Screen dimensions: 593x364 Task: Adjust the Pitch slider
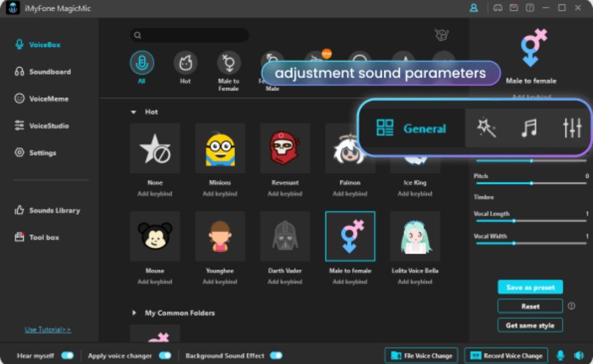(532, 183)
